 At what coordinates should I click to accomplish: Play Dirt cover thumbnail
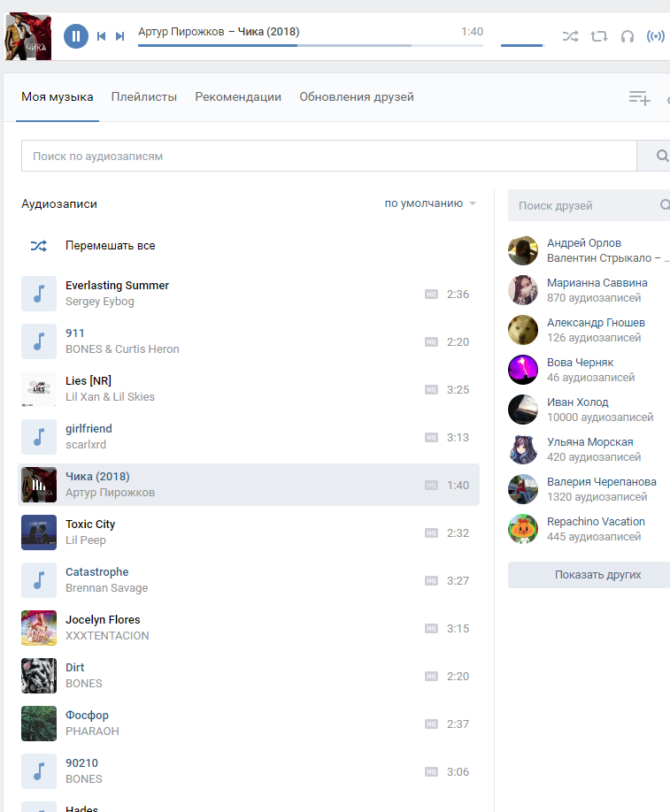[x=39, y=676]
